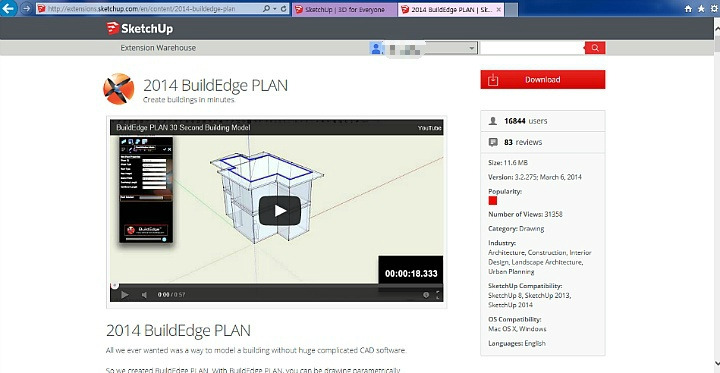This screenshot has width=720, height=373.
Task: Click the red Popularity indicator square
Action: coord(493,201)
